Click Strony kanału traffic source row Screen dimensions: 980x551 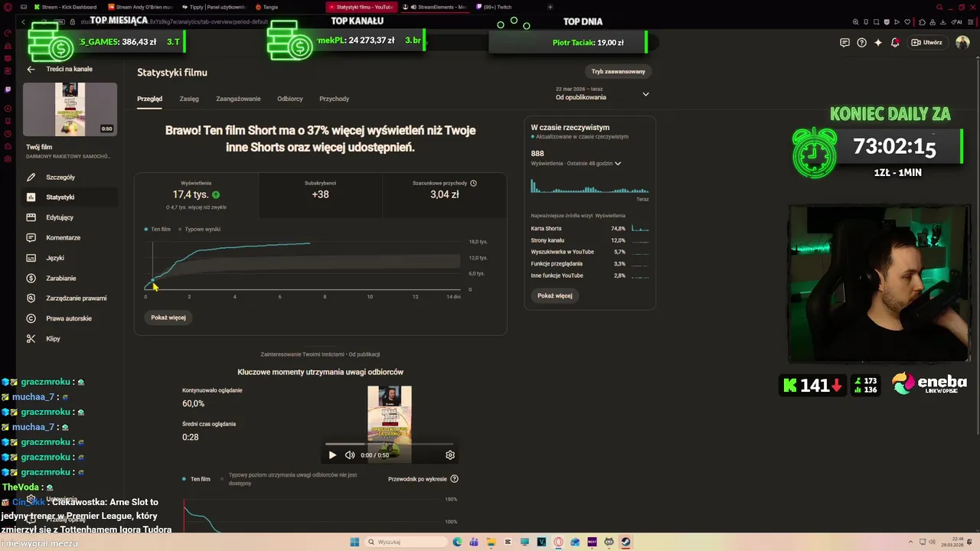(590, 240)
